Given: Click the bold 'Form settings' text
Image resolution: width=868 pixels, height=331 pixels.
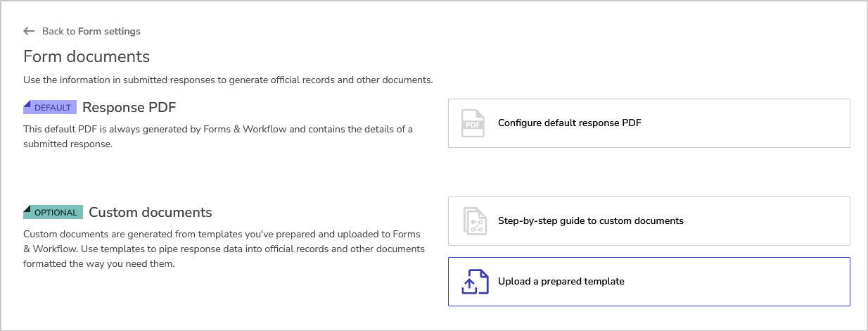Looking at the screenshot, I should pyautogui.click(x=109, y=31).
